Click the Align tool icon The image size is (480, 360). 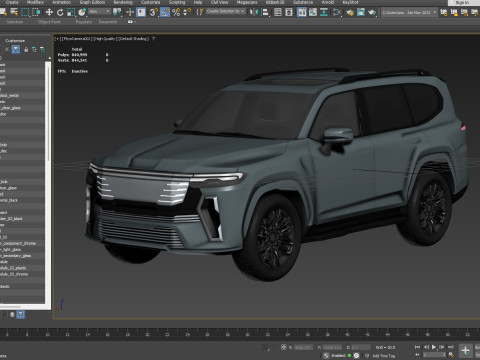pos(265,13)
